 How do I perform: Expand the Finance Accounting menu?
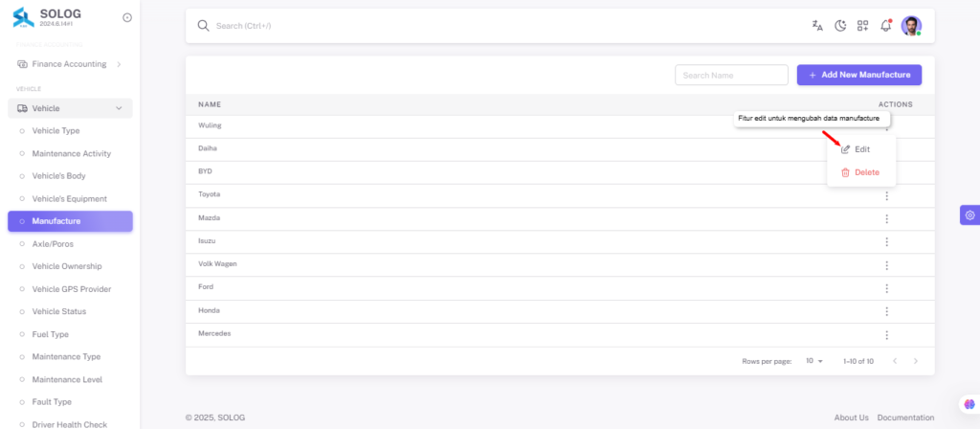(x=70, y=64)
